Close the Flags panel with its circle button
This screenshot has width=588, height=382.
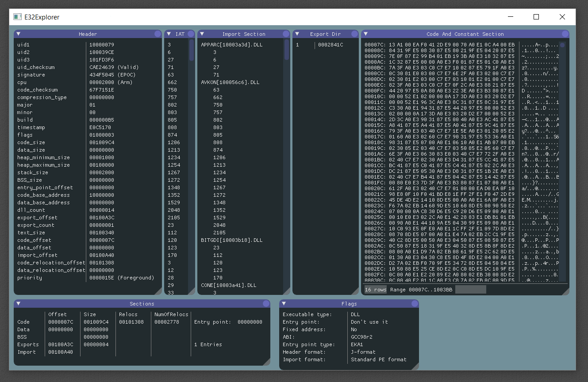click(x=415, y=303)
